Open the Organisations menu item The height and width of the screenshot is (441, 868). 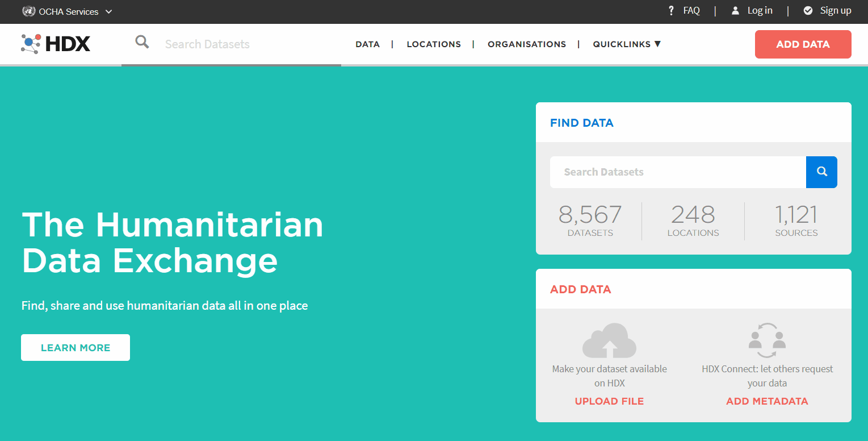(526, 44)
